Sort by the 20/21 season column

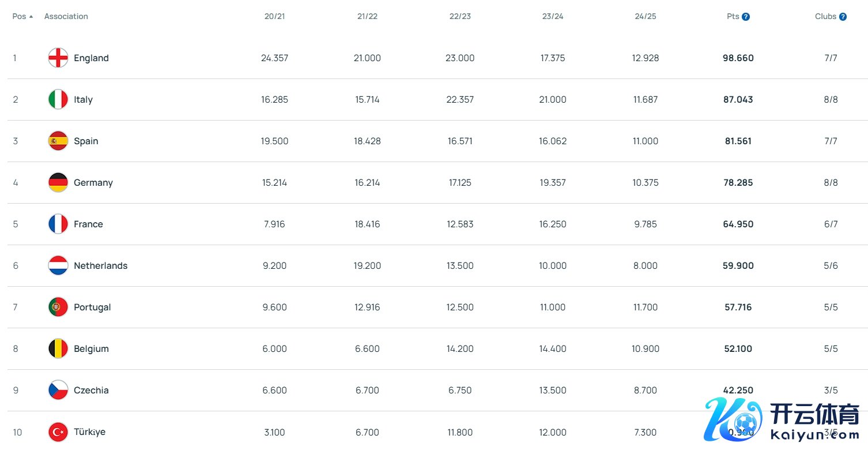coord(274,16)
